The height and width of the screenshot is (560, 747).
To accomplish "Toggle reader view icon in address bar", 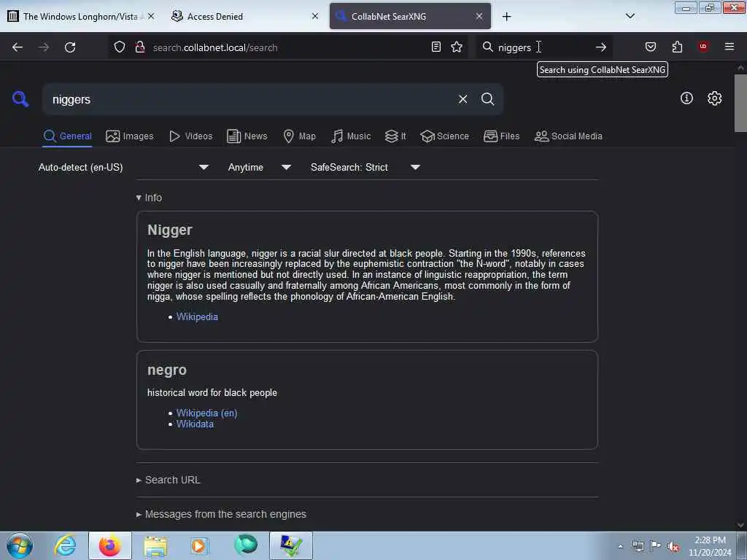I will [x=436, y=47].
